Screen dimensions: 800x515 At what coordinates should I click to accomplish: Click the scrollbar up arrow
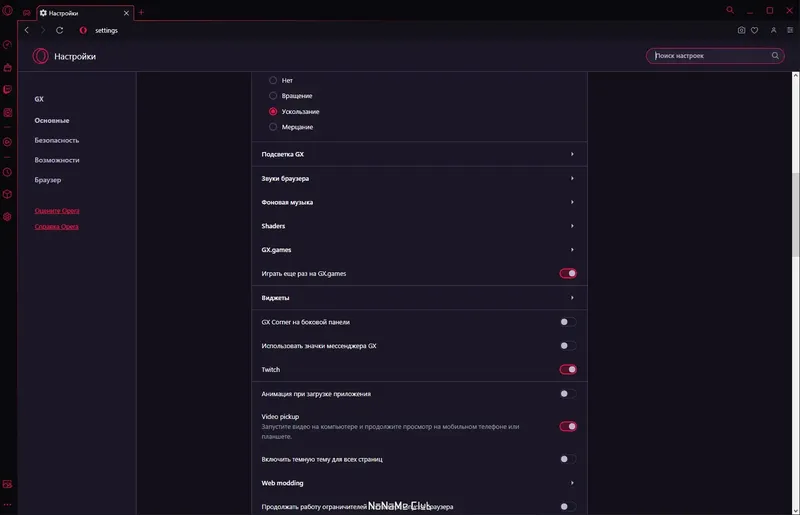pyautogui.click(x=795, y=75)
